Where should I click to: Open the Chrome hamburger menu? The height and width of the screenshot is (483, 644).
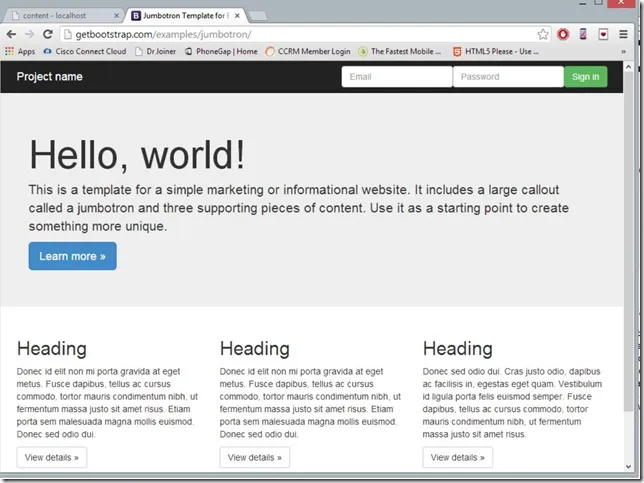coord(623,34)
